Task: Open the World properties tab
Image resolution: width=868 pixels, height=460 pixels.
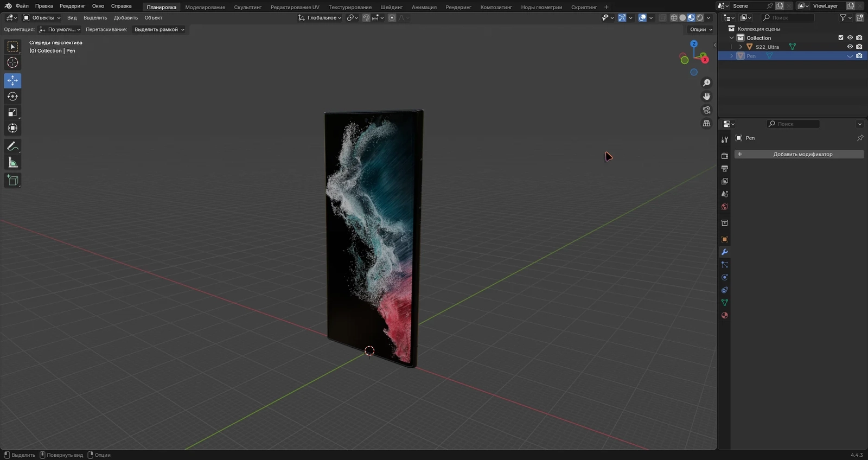Action: tap(724, 207)
